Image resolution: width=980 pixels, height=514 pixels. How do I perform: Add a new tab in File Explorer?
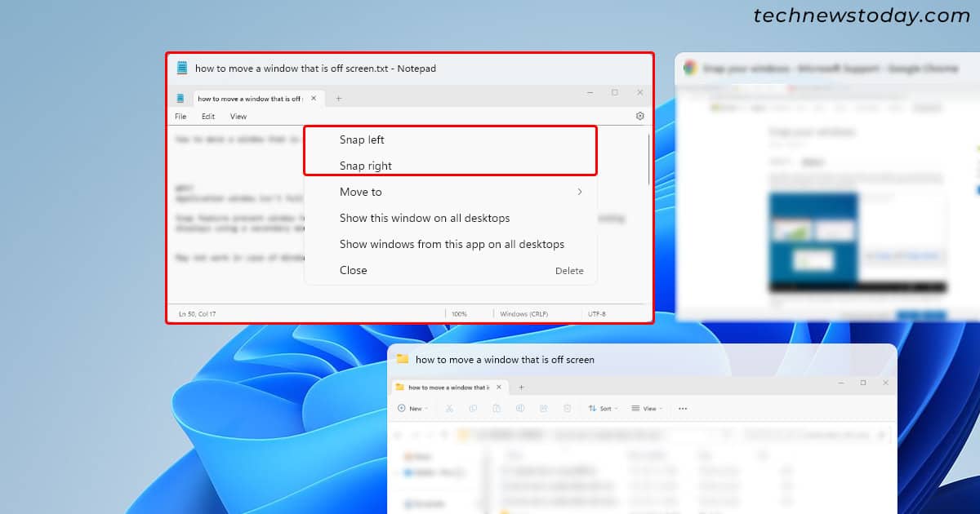pos(521,388)
